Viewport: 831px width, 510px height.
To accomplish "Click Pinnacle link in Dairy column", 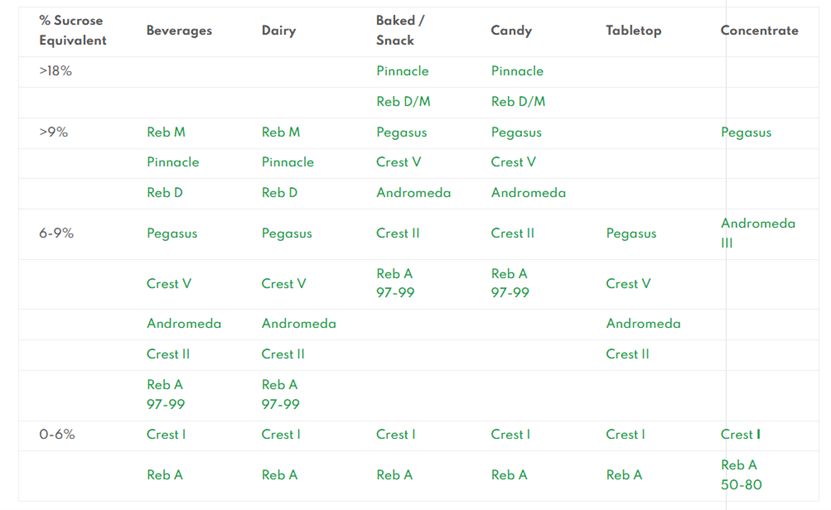I will click(288, 162).
